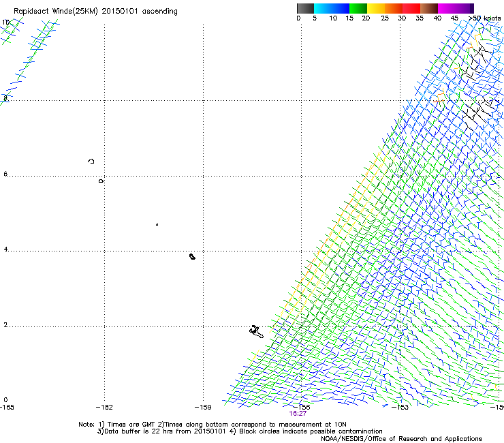Click the latitude '6' axis label

5,174
